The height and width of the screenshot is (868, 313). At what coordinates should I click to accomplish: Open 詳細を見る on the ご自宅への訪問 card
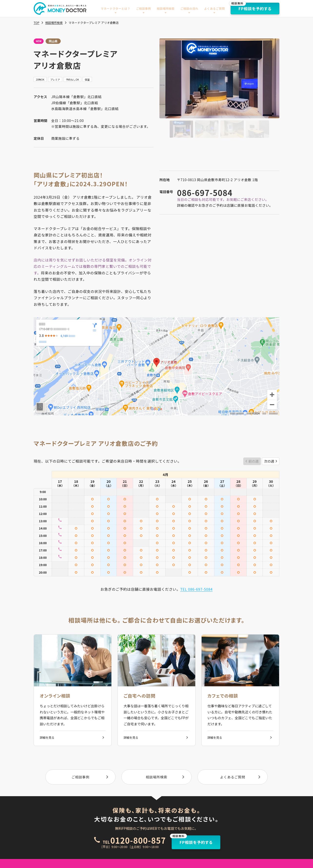[x=156, y=737]
